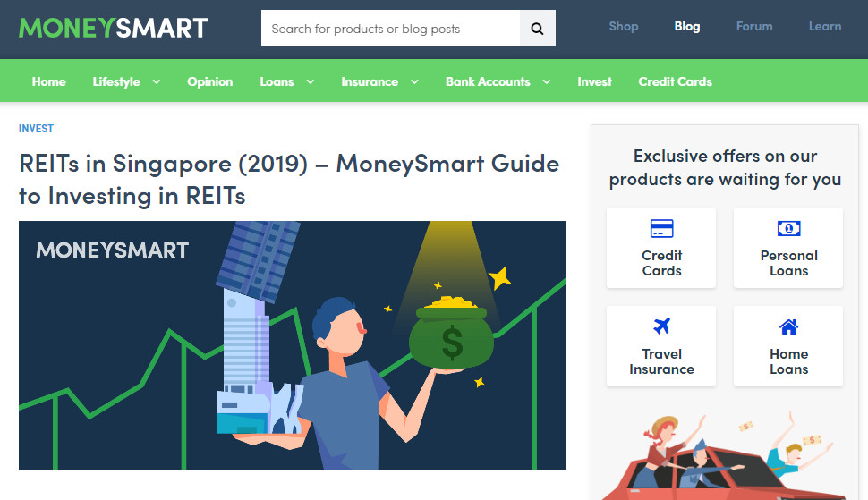
Task: Click the INVEST category label
Action: click(36, 129)
